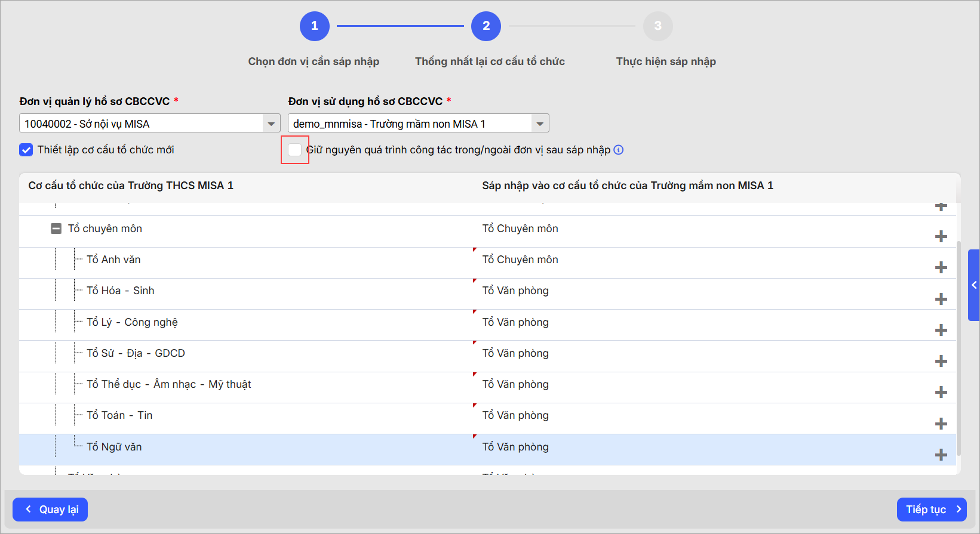Click the plus icon in Tổ Hóa - Sinh row
This screenshot has width=980, height=534.
941,298
